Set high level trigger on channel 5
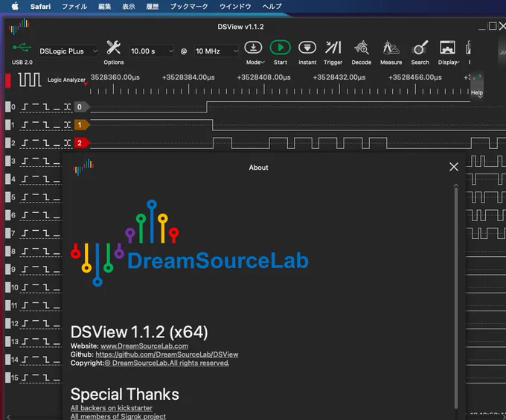 click(x=36, y=196)
